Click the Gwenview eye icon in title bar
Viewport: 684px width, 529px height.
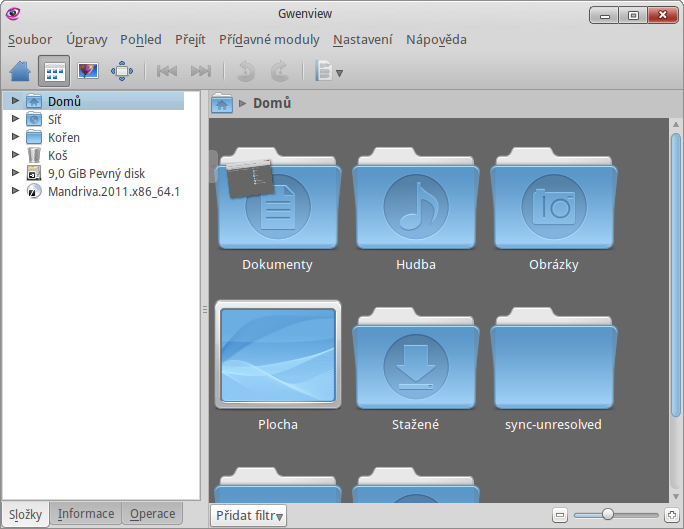[13, 14]
